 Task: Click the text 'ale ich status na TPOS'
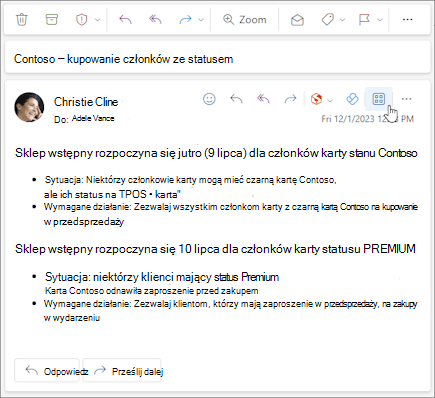pos(95,194)
